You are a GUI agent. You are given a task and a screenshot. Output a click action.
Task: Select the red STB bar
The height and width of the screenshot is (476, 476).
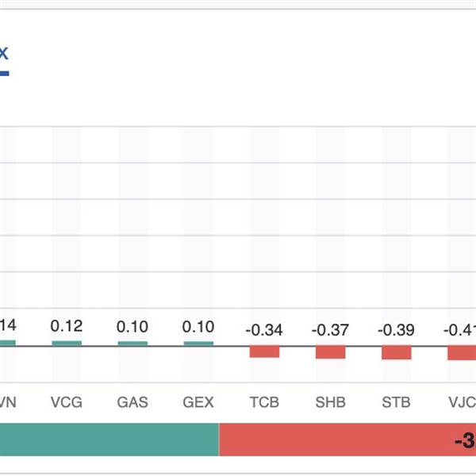pyautogui.click(x=396, y=353)
